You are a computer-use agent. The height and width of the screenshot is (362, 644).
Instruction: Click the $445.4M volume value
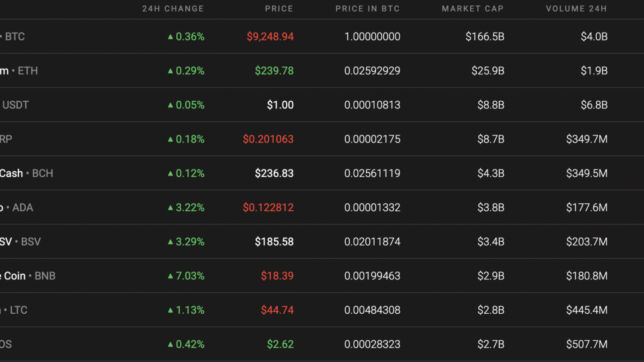point(587,310)
